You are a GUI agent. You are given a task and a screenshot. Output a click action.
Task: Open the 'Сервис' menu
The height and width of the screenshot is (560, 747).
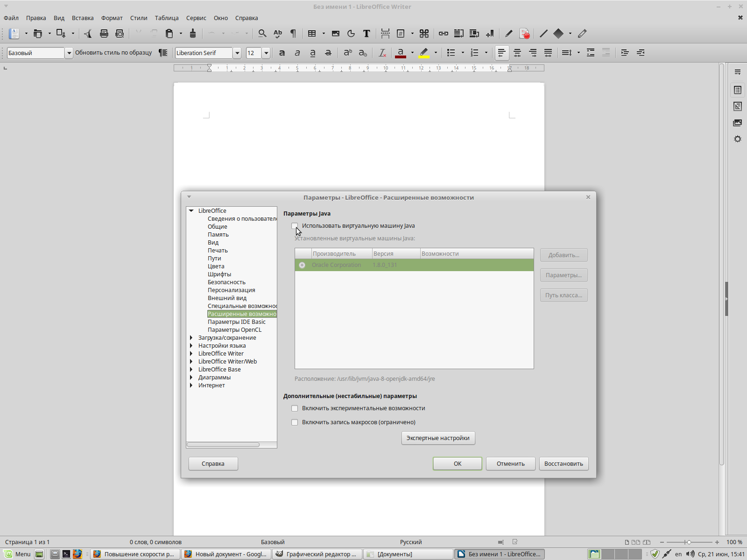click(x=196, y=18)
